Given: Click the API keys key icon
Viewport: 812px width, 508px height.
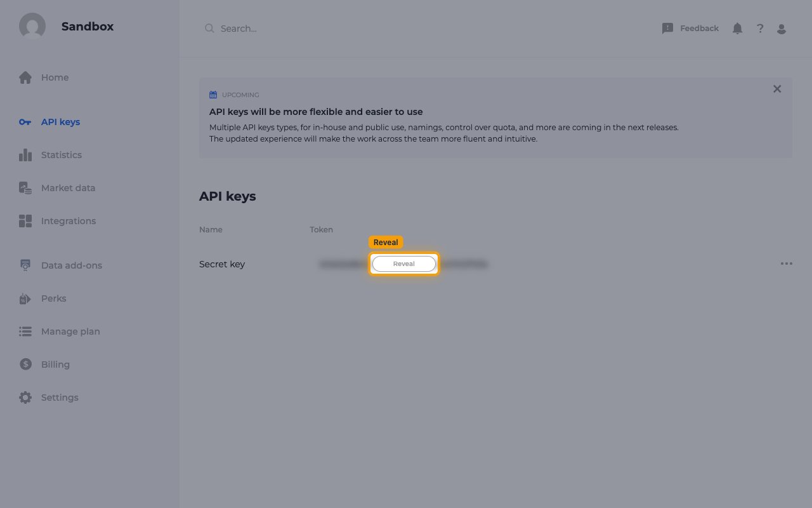Looking at the screenshot, I should pyautogui.click(x=25, y=122).
